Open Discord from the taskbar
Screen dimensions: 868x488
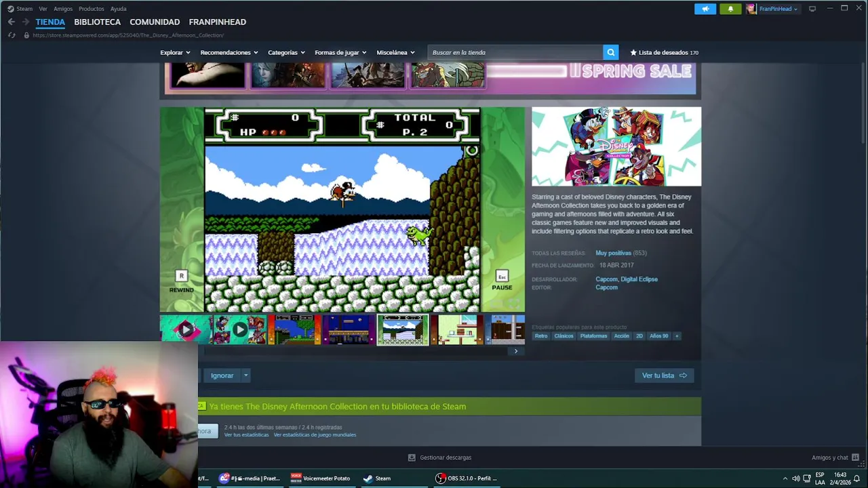click(250, 478)
